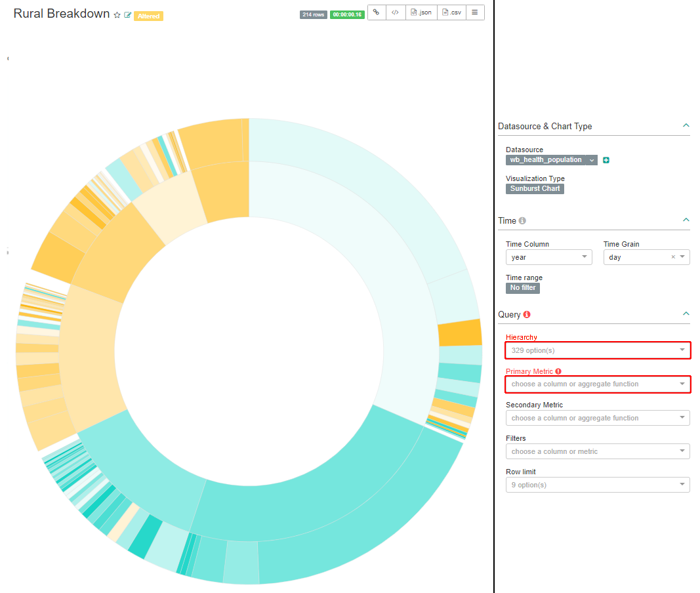Open the Hierarchy options dropdown
The image size is (700, 593).
click(x=597, y=350)
